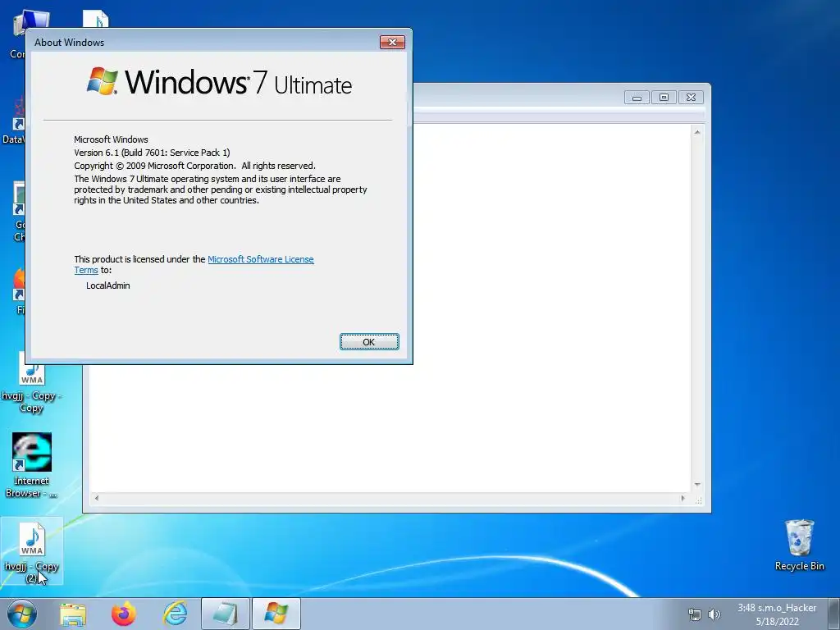Click the Windows 7 Ultimate logo banner
840x630 pixels.
click(x=219, y=82)
